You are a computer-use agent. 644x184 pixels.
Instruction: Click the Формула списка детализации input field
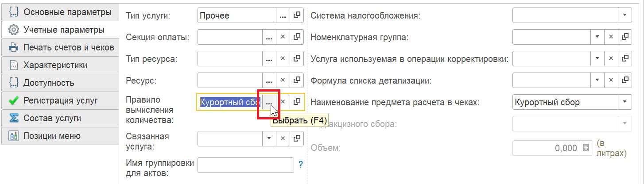(x=551, y=80)
